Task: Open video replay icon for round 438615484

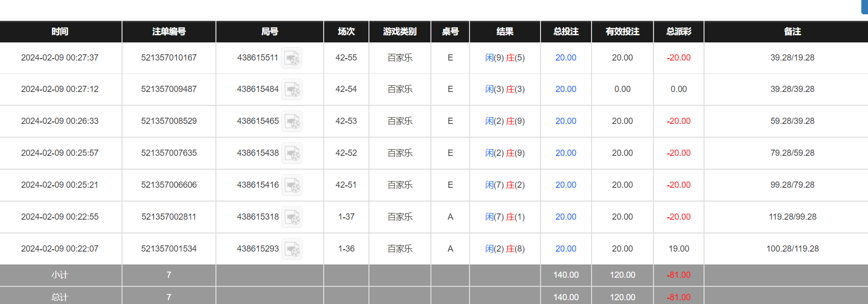Action: [292, 90]
